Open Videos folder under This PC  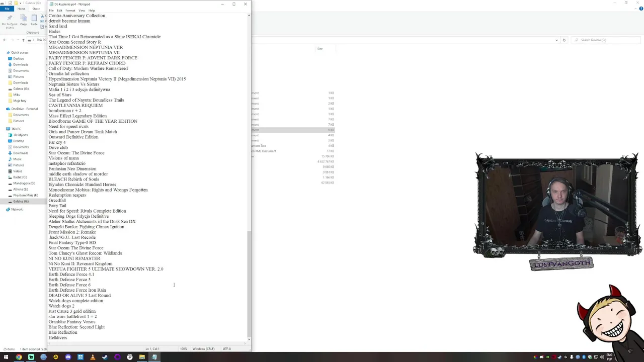coord(18,171)
